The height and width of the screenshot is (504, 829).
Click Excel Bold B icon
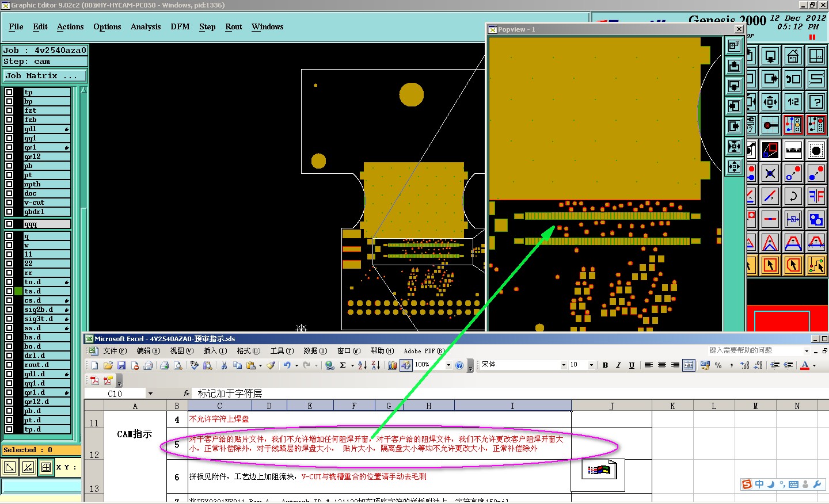click(605, 365)
